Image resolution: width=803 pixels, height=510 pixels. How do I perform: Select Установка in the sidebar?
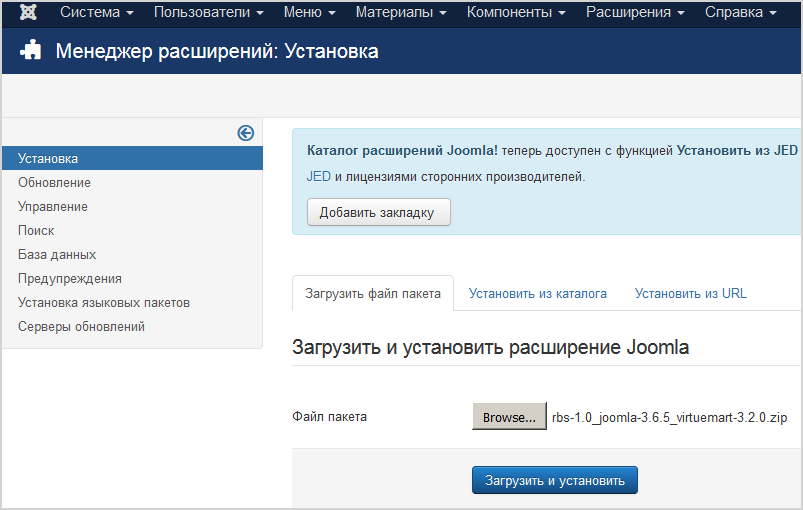pos(133,158)
